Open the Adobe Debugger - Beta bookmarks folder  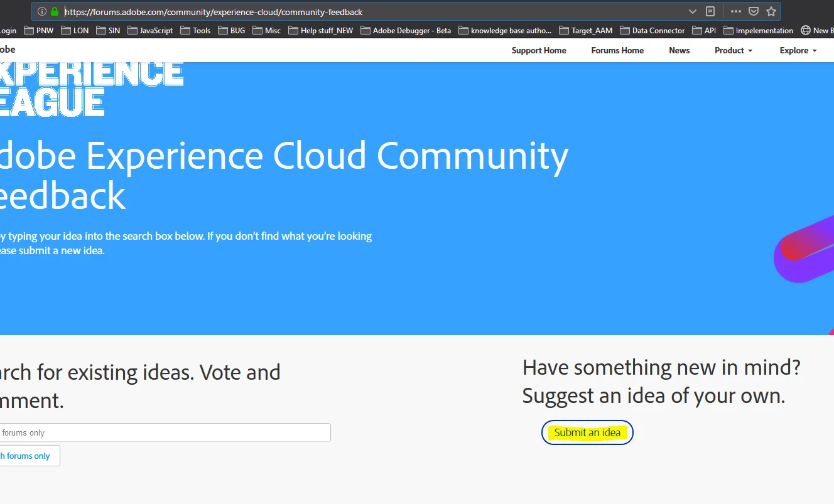point(406,30)
